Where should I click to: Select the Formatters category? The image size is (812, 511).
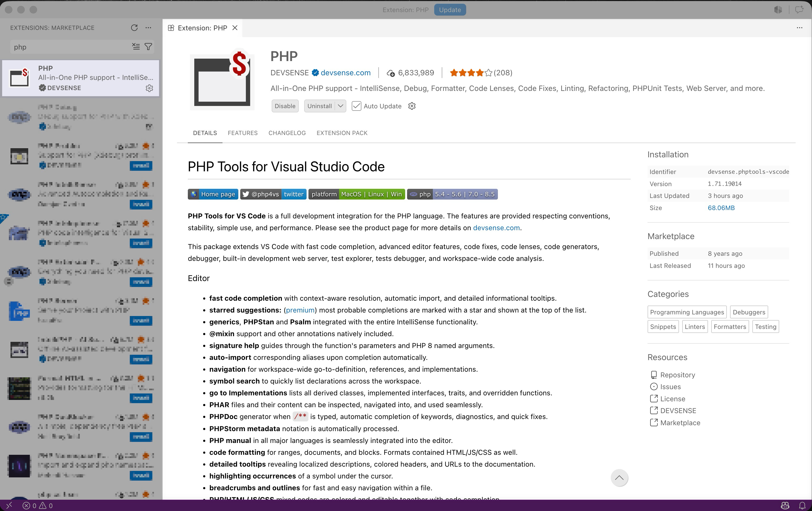point(730,327)
